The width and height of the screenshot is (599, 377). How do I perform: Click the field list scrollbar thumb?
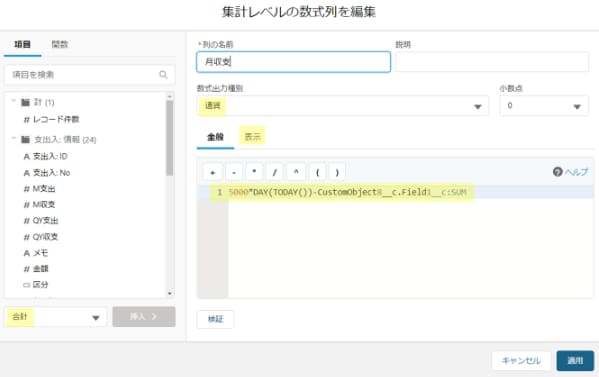(170, 138)
